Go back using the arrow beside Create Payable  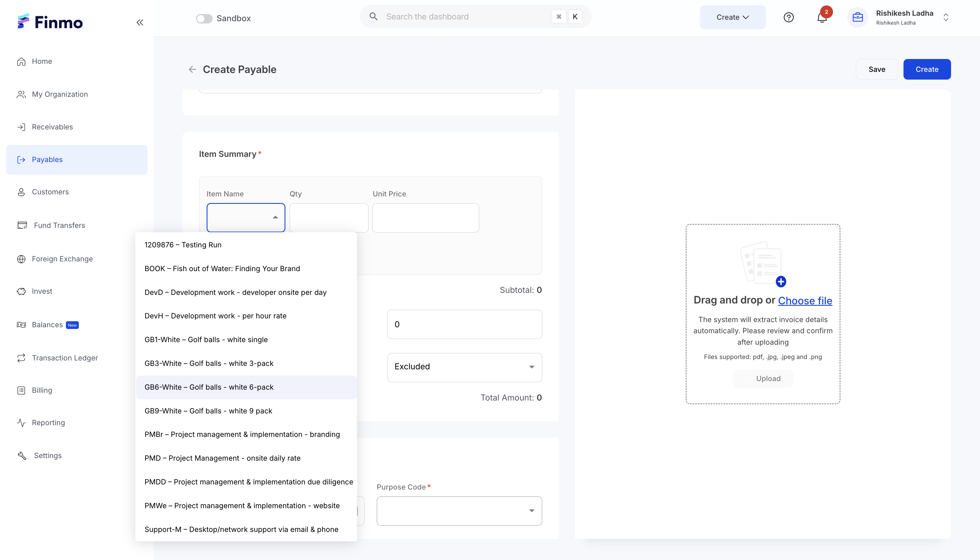pos(192,69)
